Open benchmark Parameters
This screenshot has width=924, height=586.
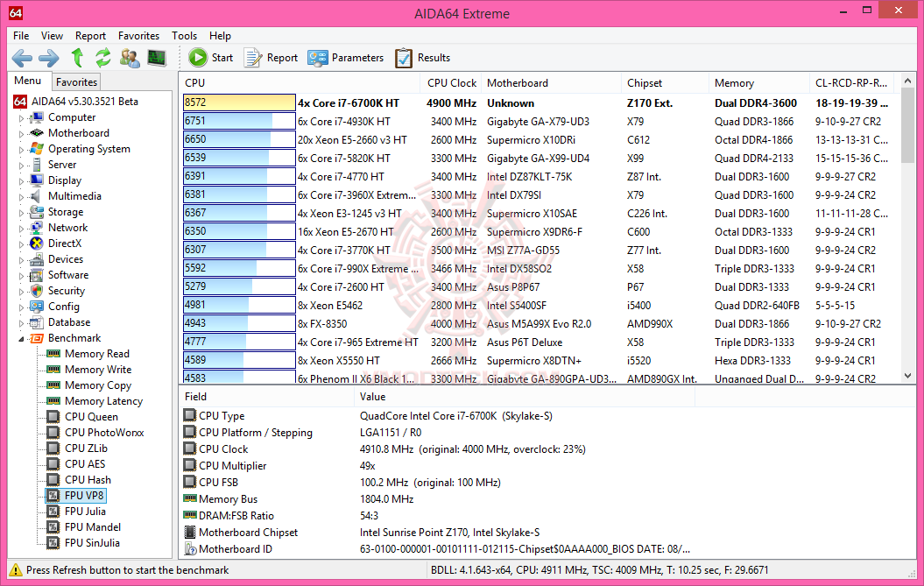tap(345, 58)
